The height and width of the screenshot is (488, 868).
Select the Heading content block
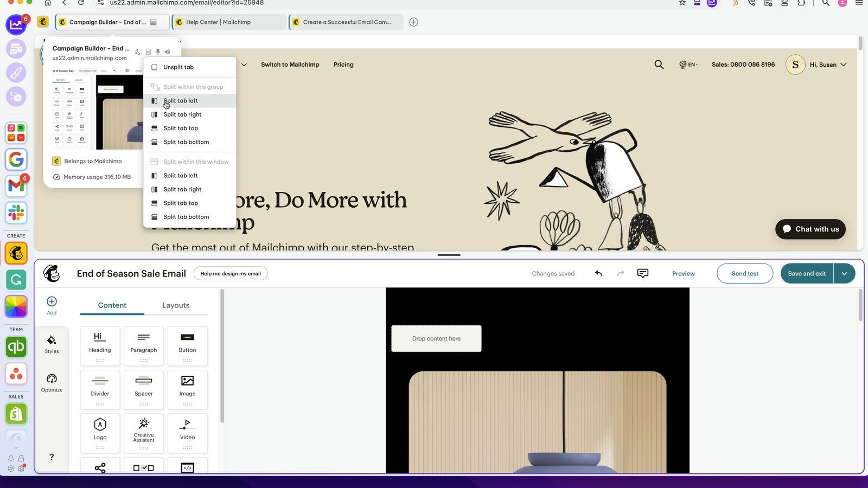pyautogui.click(x=100, y=345)
